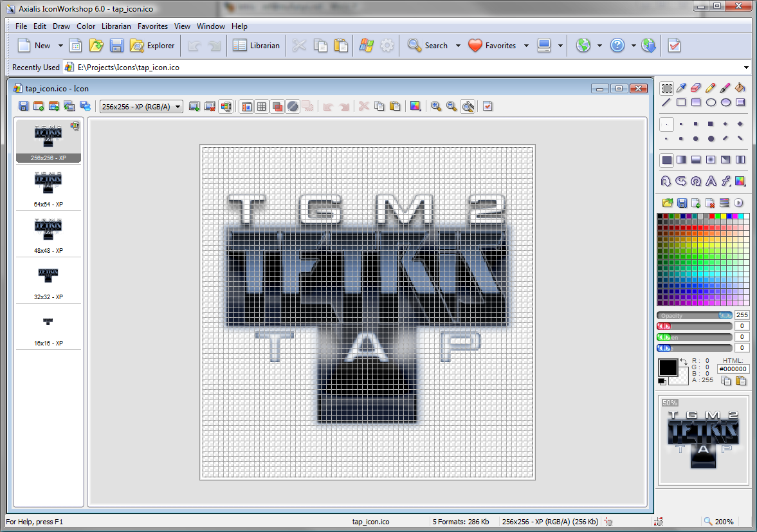Select the 48x48 - XP icon thumbnail

click(x=48, y=233)
